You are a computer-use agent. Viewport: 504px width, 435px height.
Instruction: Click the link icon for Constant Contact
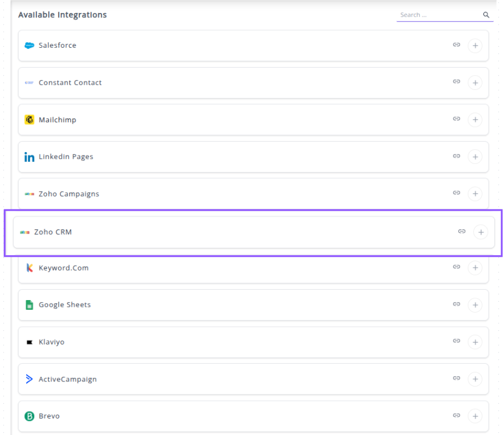(x=456, y=82)
